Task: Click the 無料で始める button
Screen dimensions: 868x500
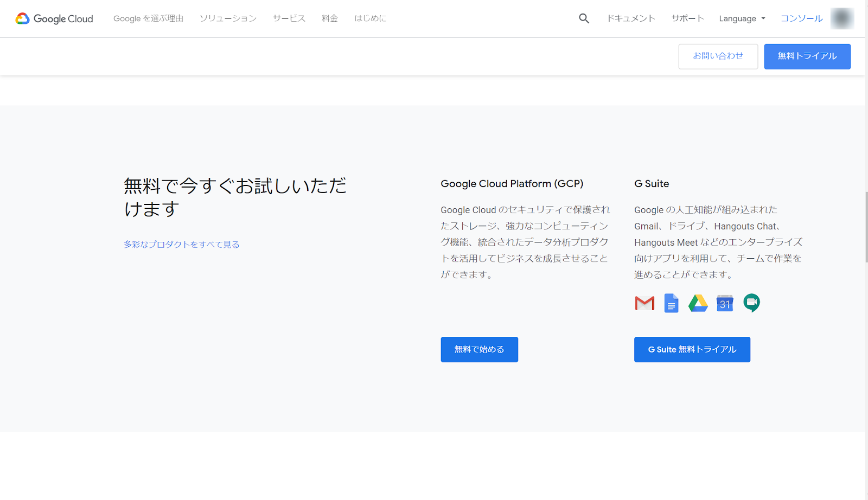Action: [x=480, y=350]
